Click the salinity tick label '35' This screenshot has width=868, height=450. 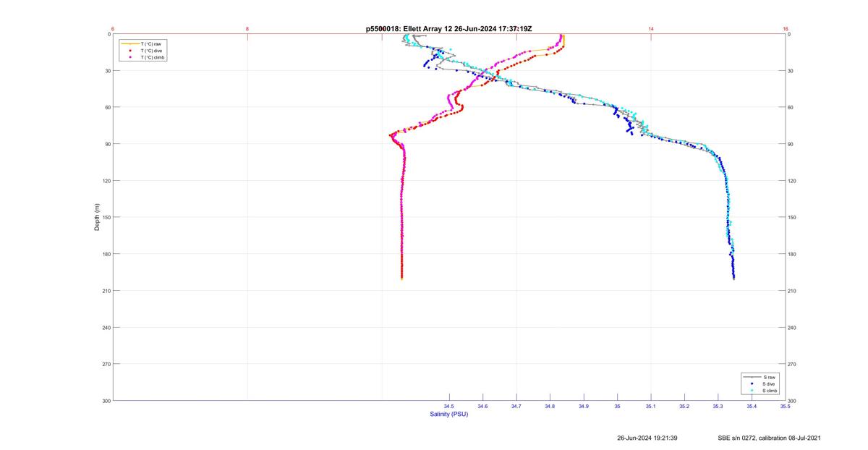617,407
